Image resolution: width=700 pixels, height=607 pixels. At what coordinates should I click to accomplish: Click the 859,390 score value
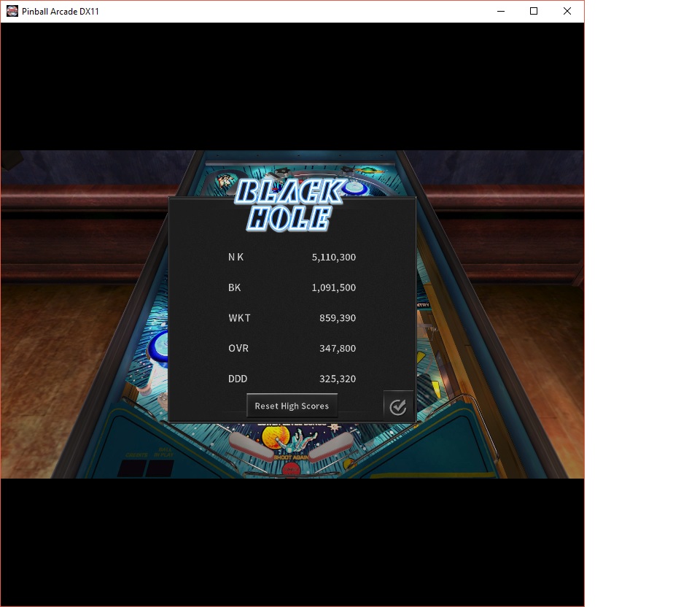tap(337, 318)
